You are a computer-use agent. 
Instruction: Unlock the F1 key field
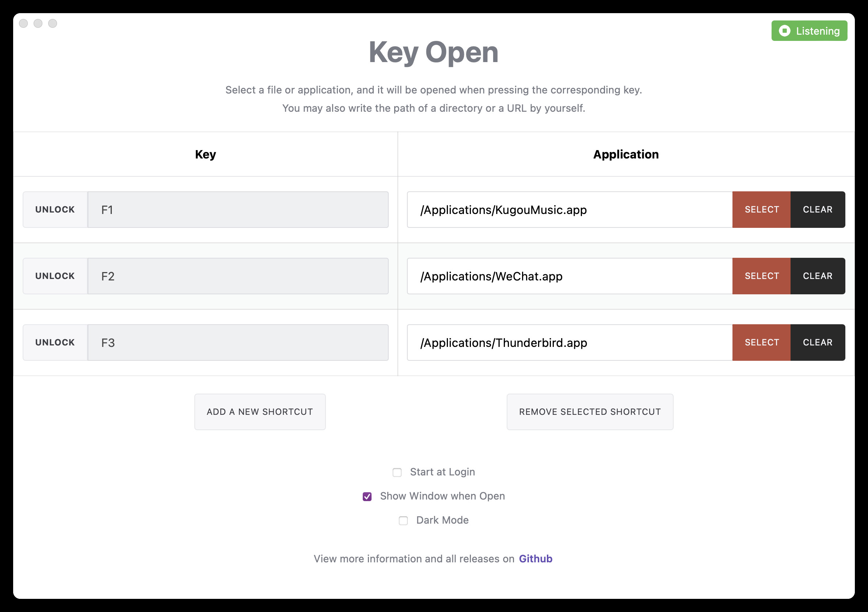(55, 210)
